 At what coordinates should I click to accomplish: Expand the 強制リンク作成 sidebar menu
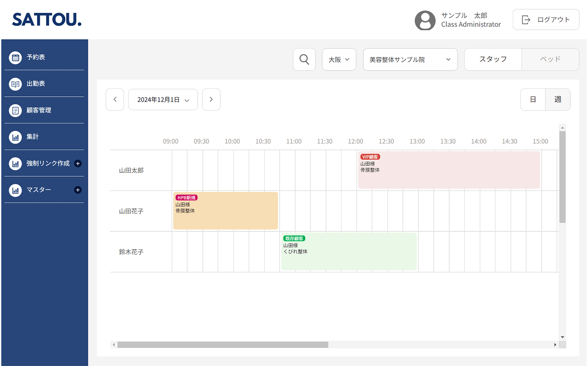tap(78, 164)
